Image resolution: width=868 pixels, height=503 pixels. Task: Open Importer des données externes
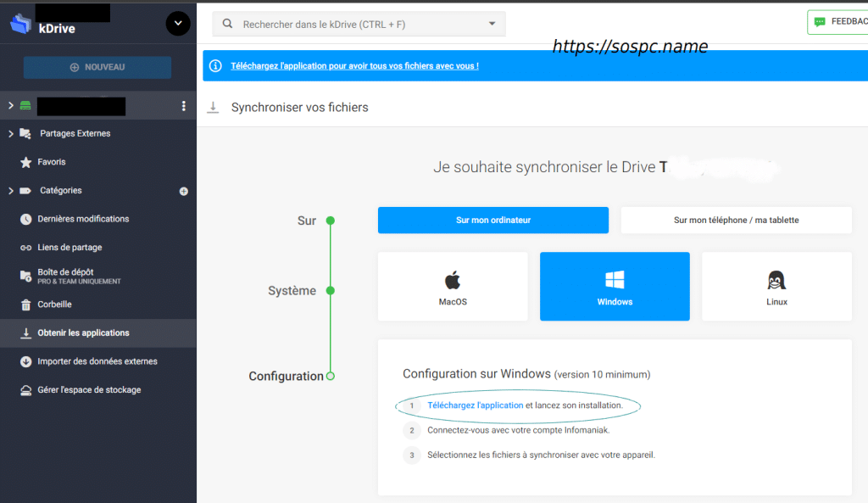(x=97, y=361)
